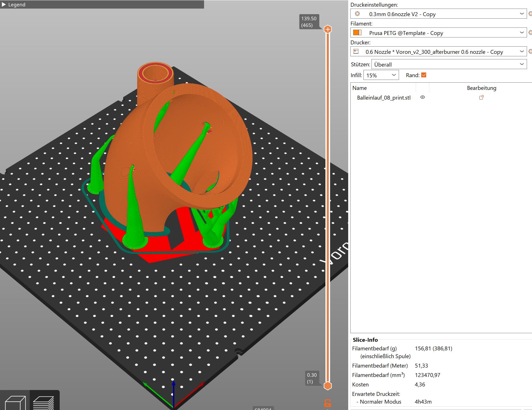The height and width of the screenshot is (410, 532).
Task: Open the Filament preset dropdown
Action: coord(438,33)
